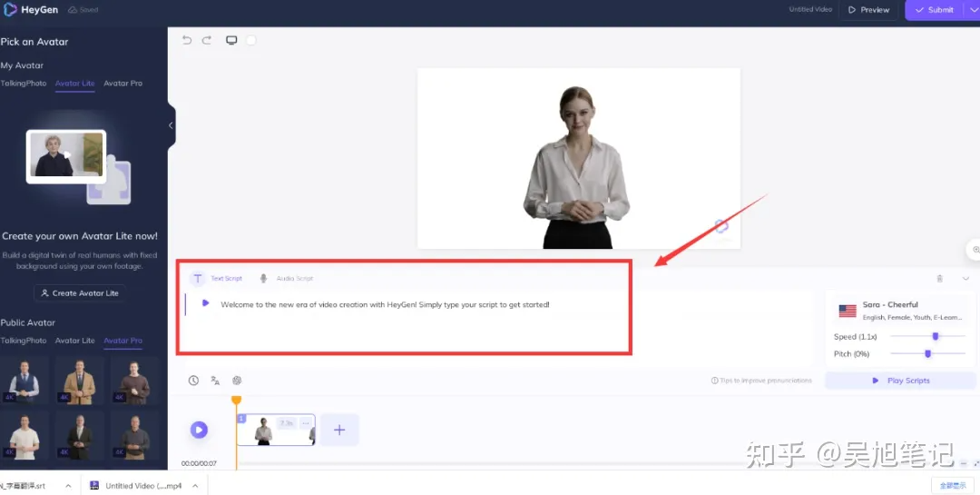This screenshot has height=495, width=980.
Task: Select the avatar on the canvas
Action: [576, 168]
